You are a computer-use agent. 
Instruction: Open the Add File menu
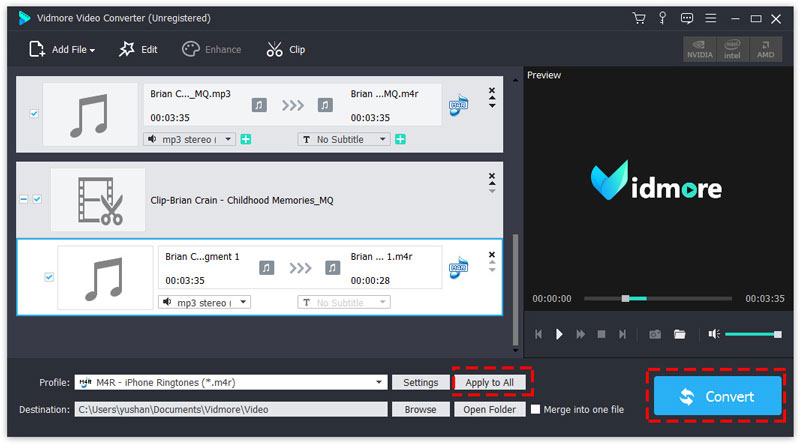point(62,49)
